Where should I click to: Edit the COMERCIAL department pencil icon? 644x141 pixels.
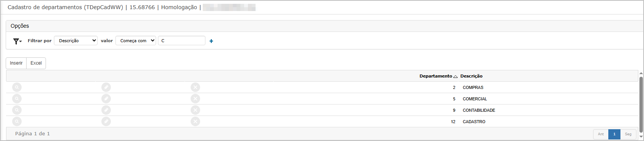click(x=106, y=99)
